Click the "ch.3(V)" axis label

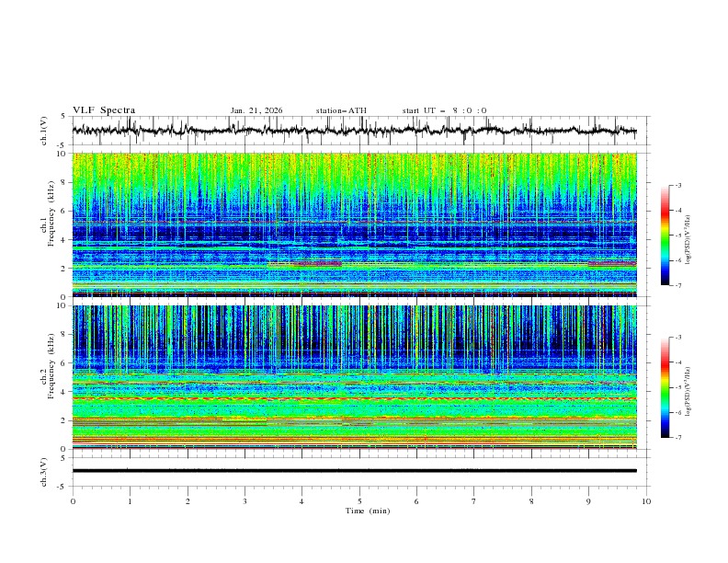(44, 472)
